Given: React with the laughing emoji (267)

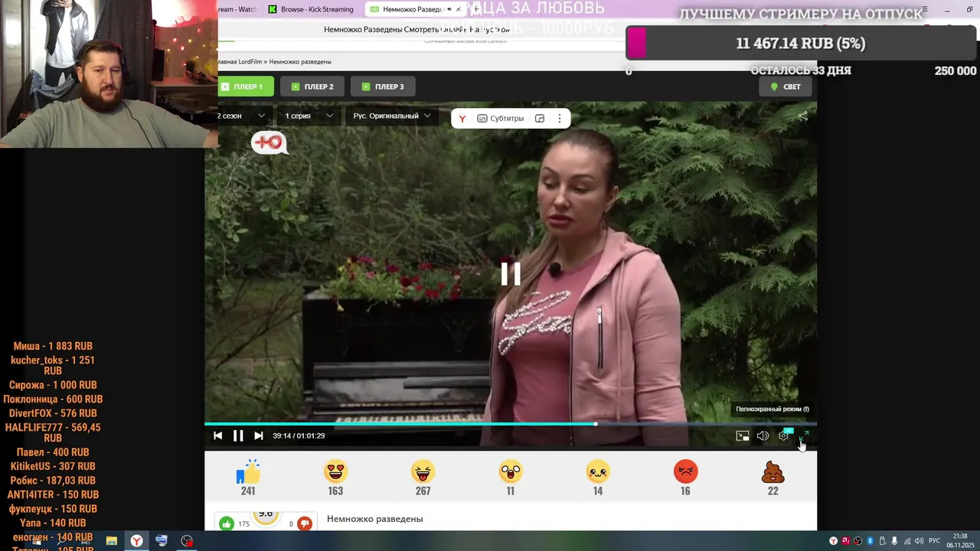Looking at the screenshot, I should 423,472.
